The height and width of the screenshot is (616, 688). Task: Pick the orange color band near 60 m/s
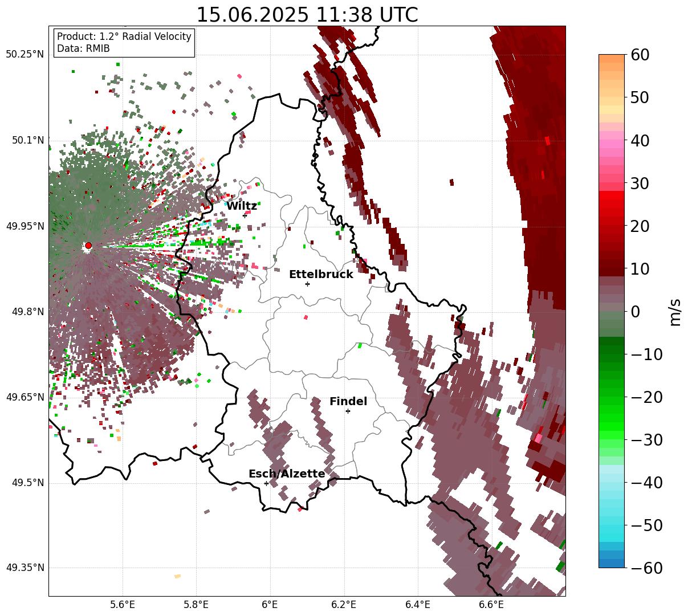point(612,59)
